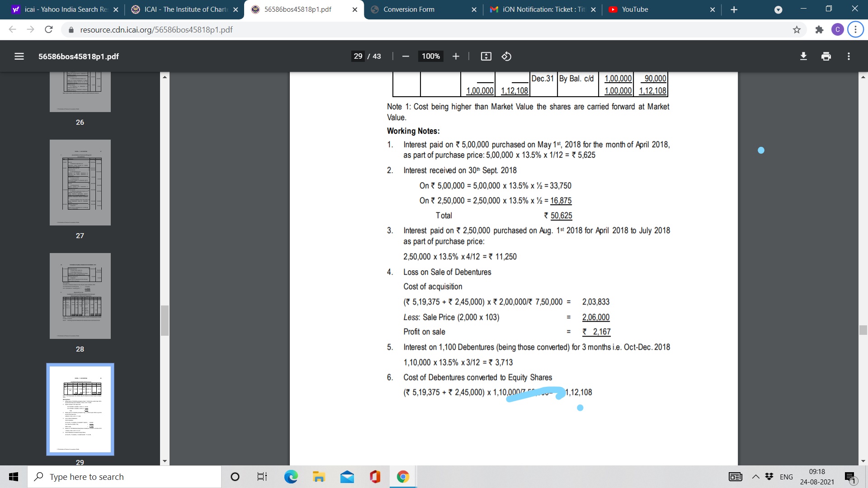Viewport: 868px width, 488px height.
Task: Switch to the Conversion Form tab
Action: click(409, 9)
